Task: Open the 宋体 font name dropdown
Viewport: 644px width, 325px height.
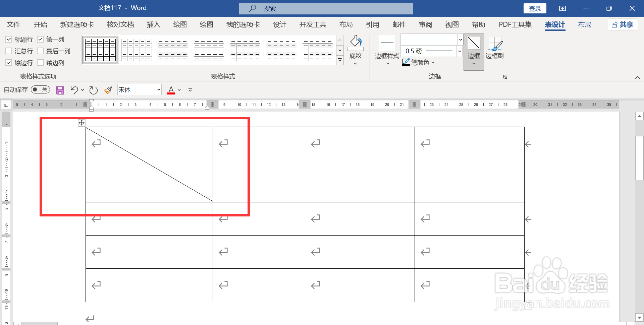Action: coord(159,90)
